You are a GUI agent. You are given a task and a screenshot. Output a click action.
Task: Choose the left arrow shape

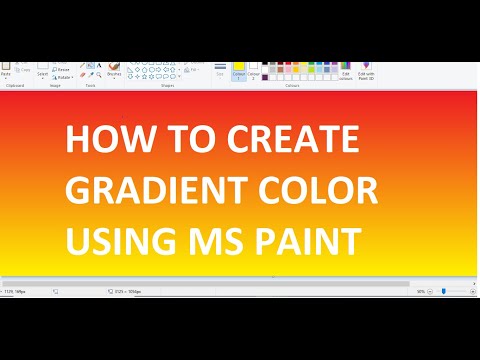point(166,70)
